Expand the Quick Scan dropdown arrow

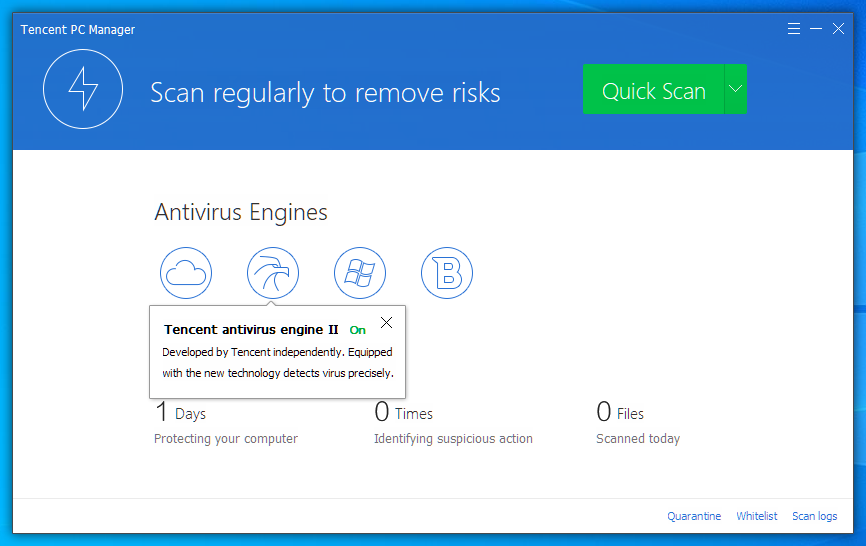click(735, 90)
